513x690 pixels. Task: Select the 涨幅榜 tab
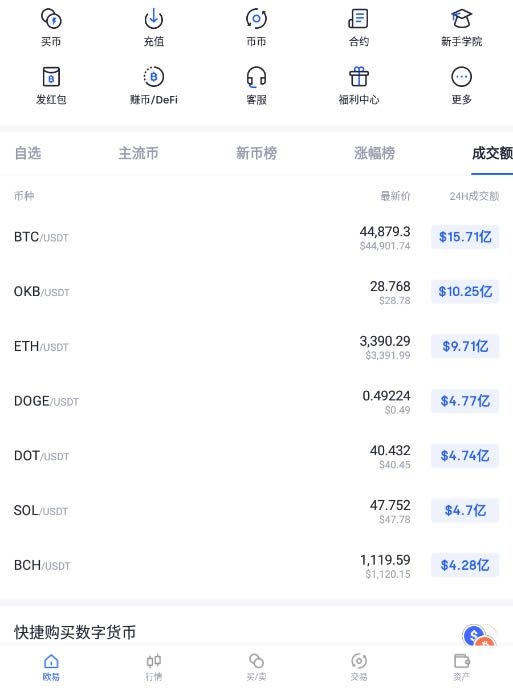click(374, 153)
